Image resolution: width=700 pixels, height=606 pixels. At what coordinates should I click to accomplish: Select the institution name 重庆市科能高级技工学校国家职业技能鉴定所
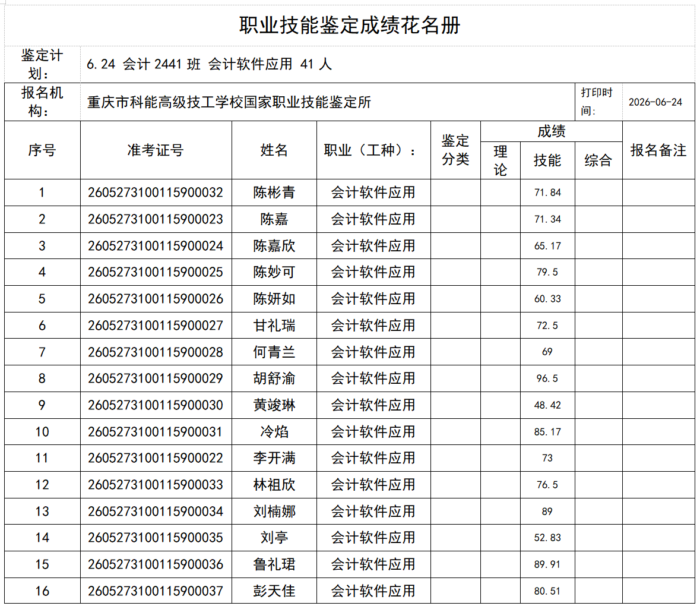click(x=229, y=102)
